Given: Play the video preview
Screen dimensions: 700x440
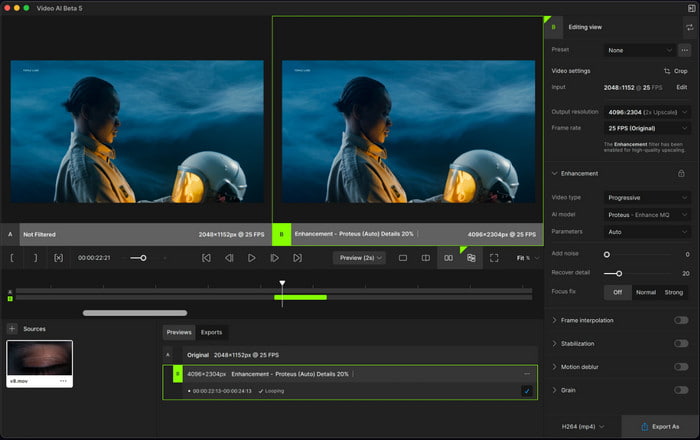Looking at the screenshot, I should [252, 258].
